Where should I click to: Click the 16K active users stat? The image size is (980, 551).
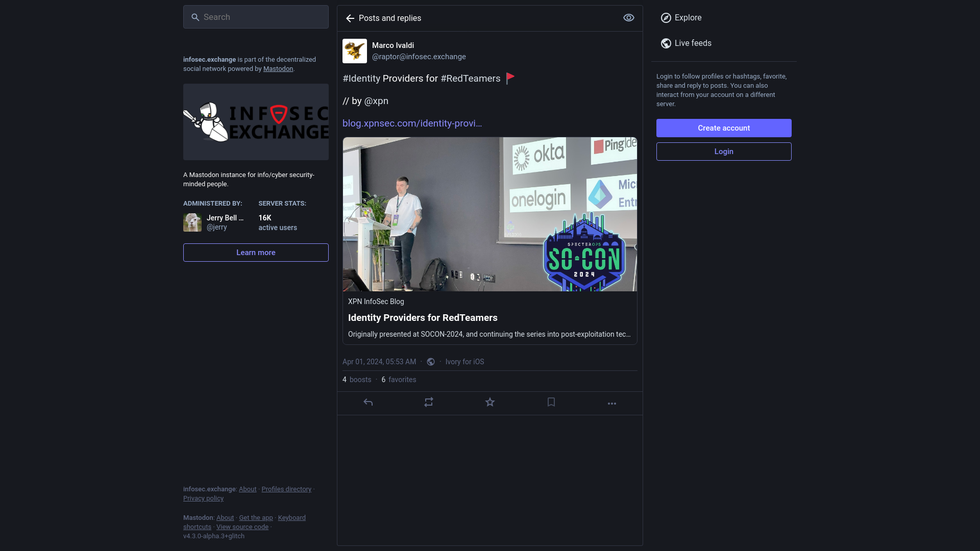[278, 222]
